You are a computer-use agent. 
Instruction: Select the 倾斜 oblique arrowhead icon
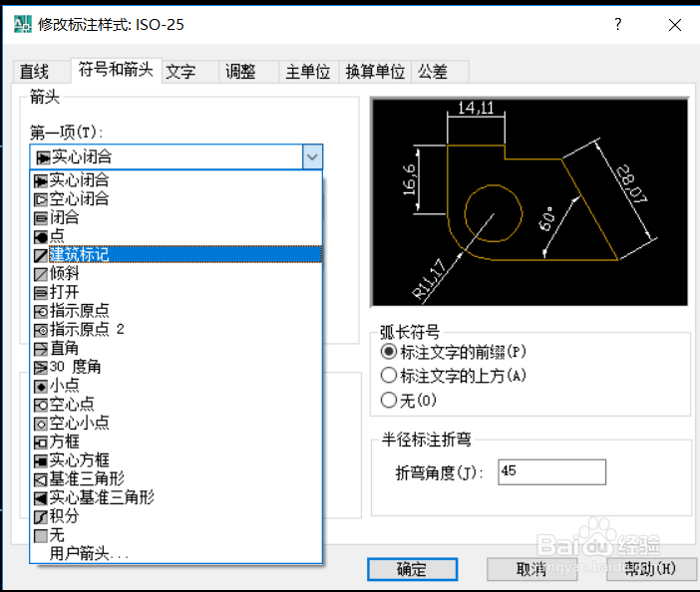pos(41,274)
